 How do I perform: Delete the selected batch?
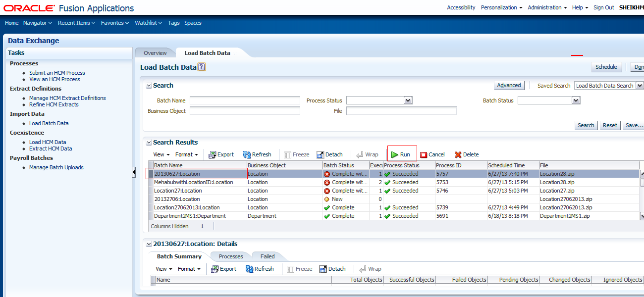466,154
